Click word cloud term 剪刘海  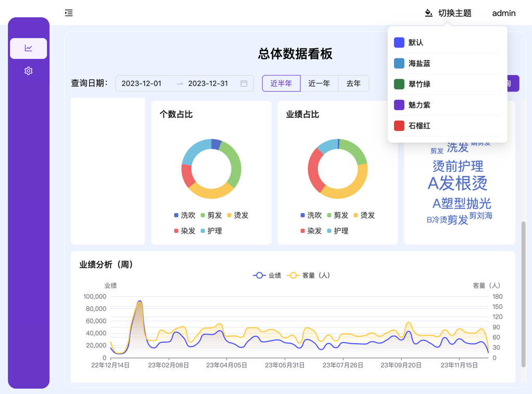click(x=481, y=215)
